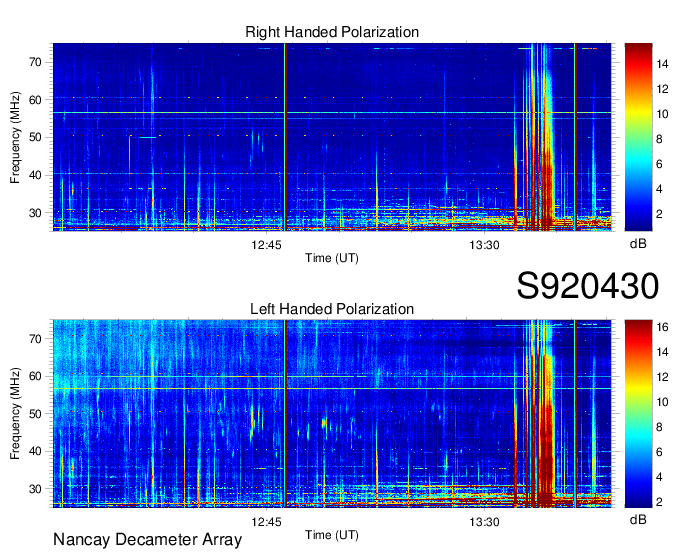Click the 4 value on the lower color bar
Image resolution: width=680 pixels, height=552 pixels.
pyautogui.click(x=659, y=477)
